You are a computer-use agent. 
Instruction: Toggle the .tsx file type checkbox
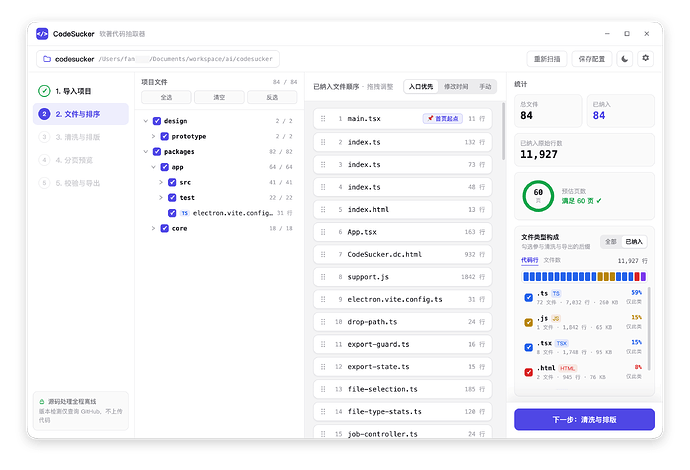tap(529, 347)
